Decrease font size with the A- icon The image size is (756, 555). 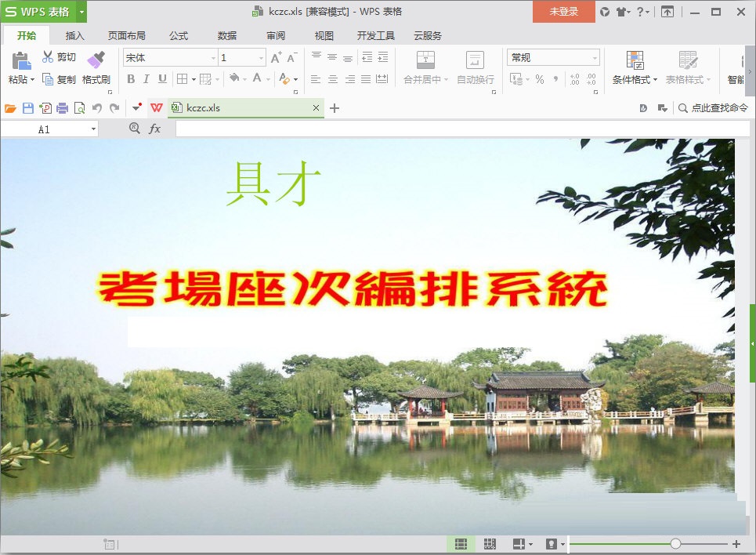[x=291, y=57]
